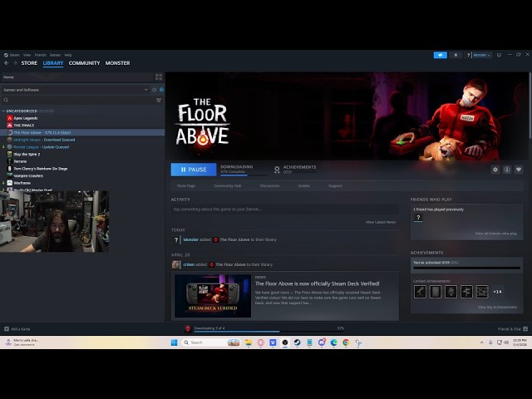The height and width of the screenshot is (399, 532).
Task: Open the MONSTER profile tab
Action: (x=117, y=63)
